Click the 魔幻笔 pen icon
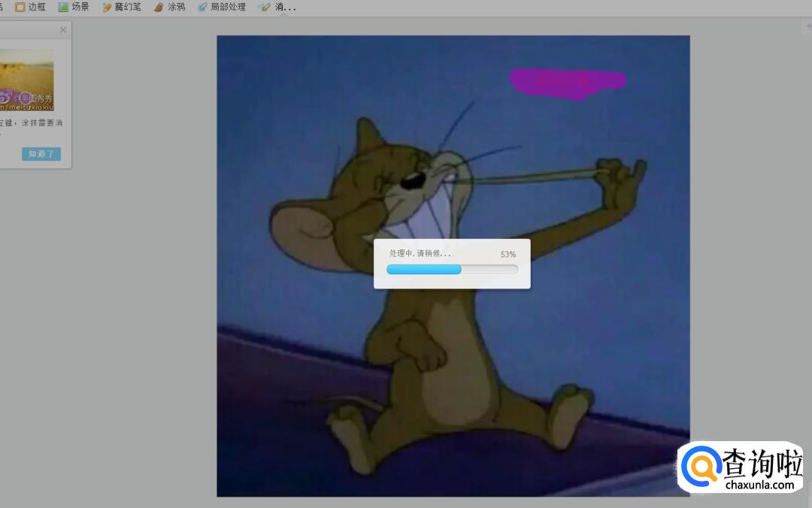The height and width of the screenshot is (508, 812). [107, 8]
